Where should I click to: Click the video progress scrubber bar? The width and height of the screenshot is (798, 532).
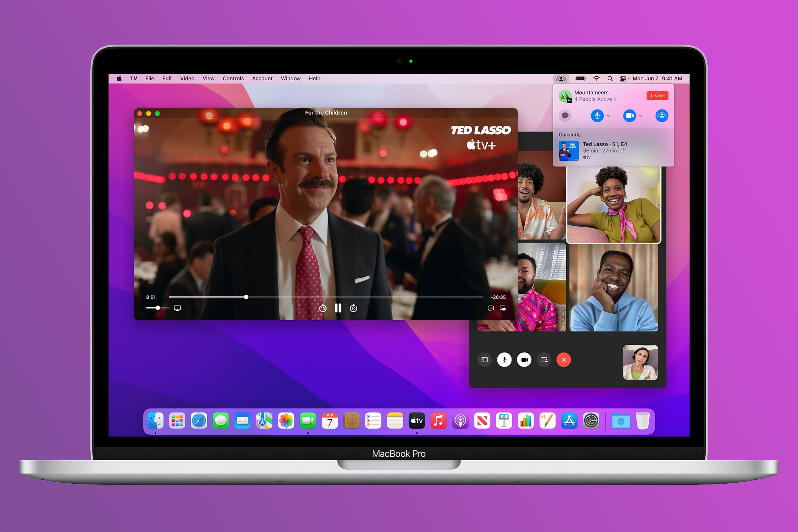pos(360,297)
